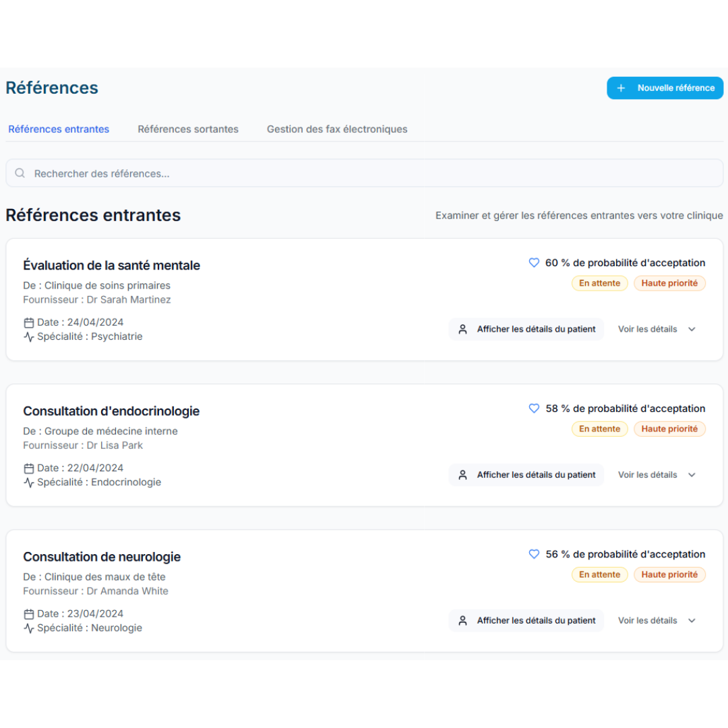Show patient details for Dr Sarah Martinez referral
The height and width of the screenshot is (728, 728).
coord(526,329)
